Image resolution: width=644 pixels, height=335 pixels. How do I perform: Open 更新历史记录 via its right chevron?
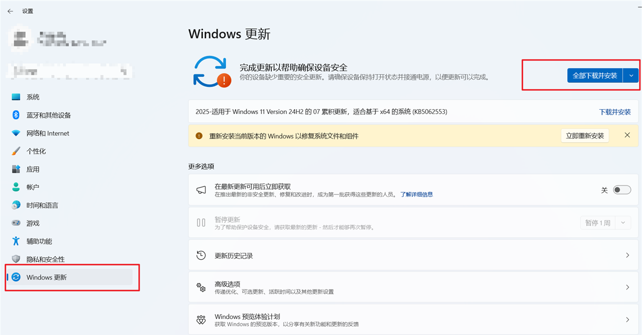(x=627, y=256)
